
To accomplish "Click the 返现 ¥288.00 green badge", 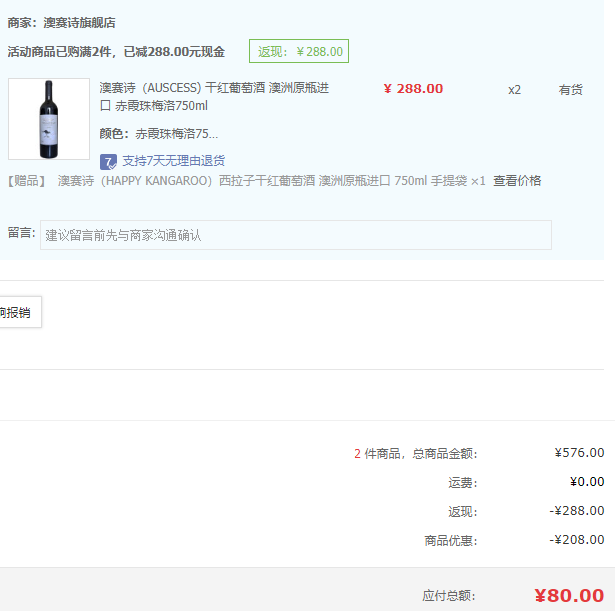I will 299,51.
